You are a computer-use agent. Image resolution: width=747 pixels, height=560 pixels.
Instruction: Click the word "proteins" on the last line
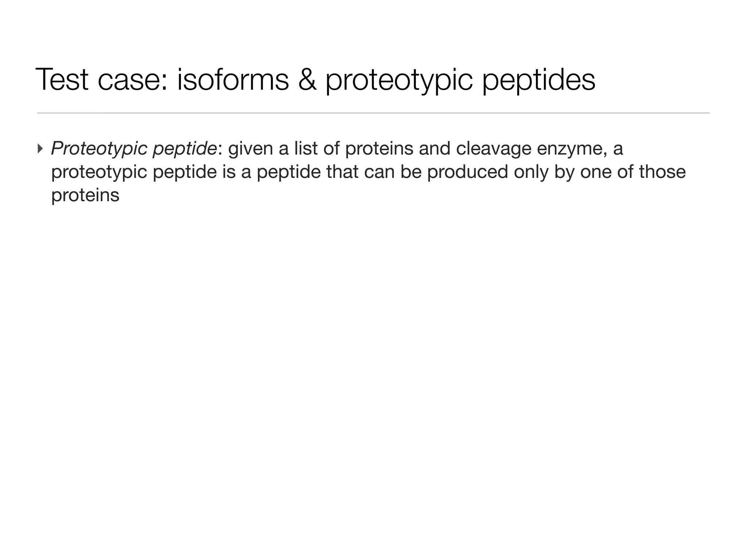point(85,195)
